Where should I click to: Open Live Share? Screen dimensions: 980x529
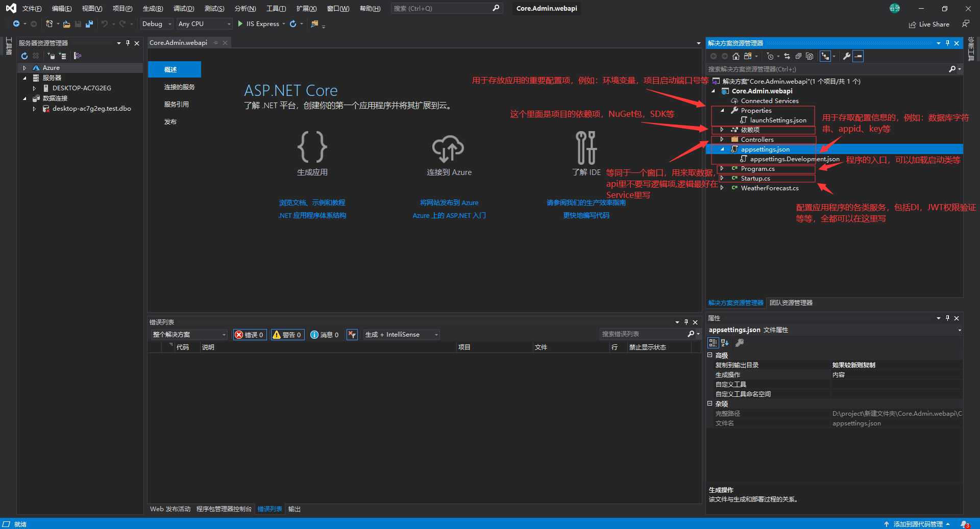(x=929, y=24)
